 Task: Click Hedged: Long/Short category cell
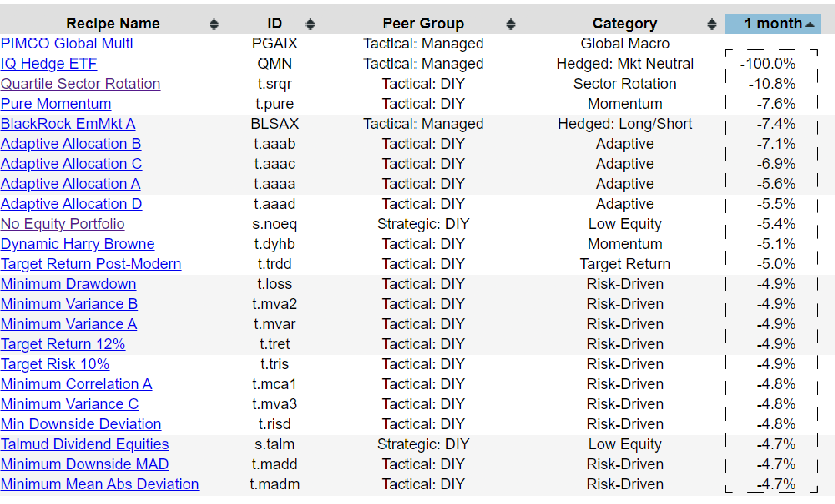click(x=625, y=123)
